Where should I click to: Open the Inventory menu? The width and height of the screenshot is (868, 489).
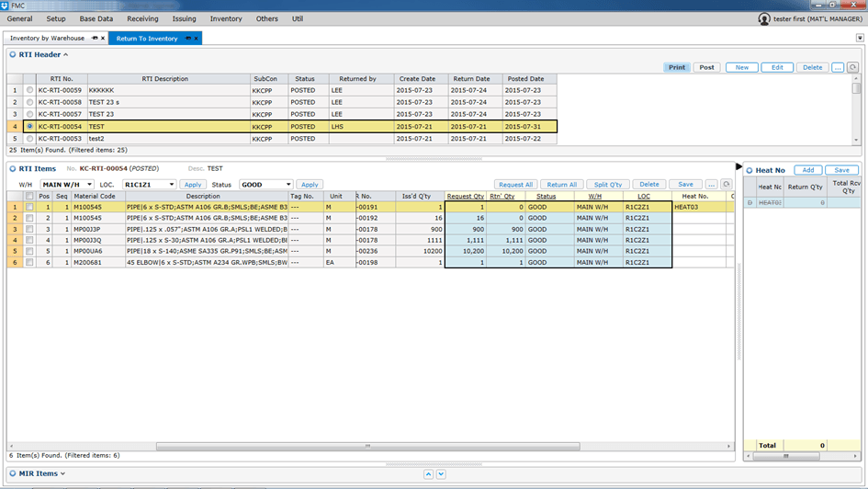point(226,18)
